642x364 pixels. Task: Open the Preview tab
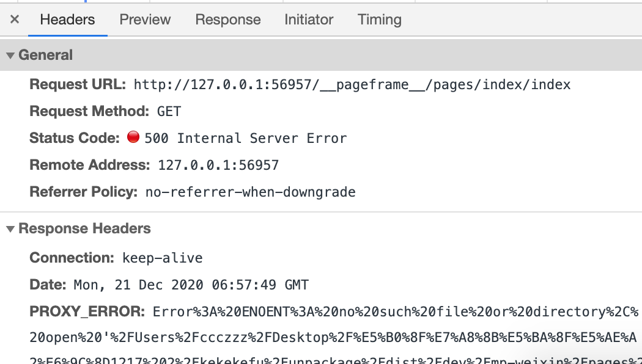(145, 19)
